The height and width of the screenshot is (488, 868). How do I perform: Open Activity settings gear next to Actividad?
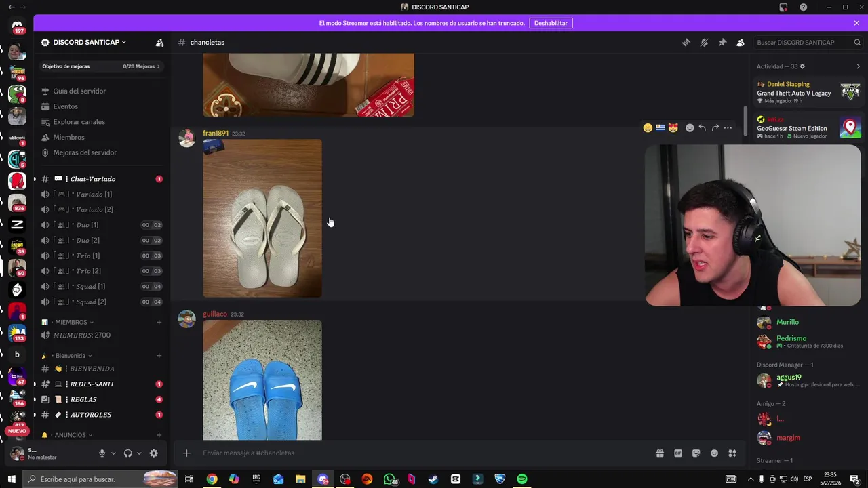802,66
